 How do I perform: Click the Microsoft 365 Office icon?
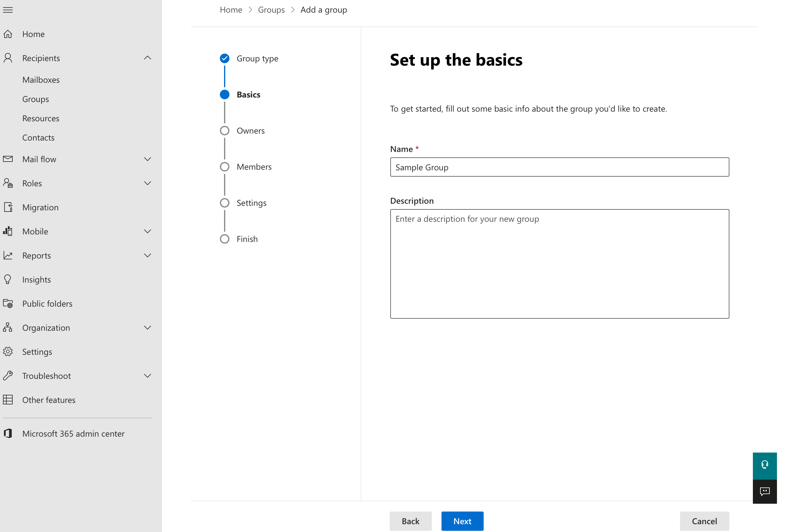pyautogui.click(x=8, y=433)
